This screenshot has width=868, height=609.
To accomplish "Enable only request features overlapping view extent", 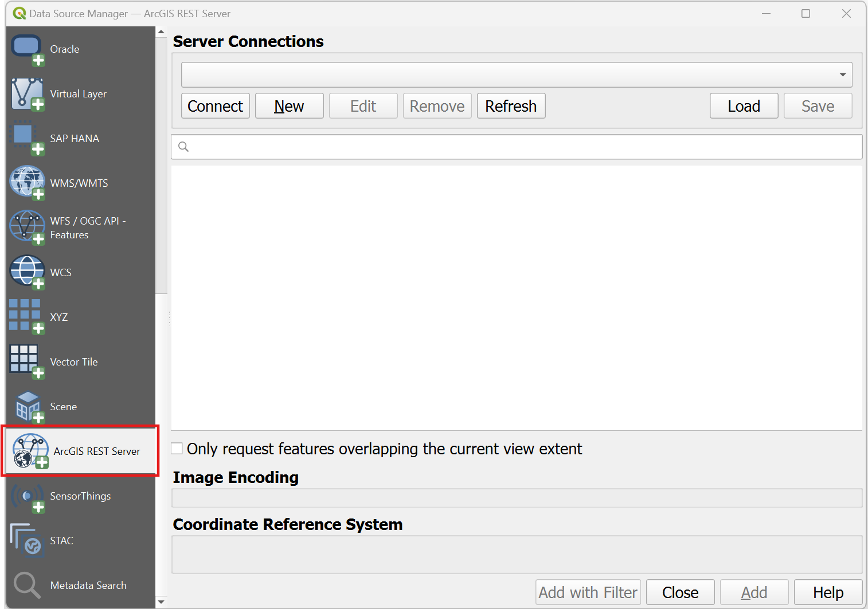I will [x=177, y=449].
